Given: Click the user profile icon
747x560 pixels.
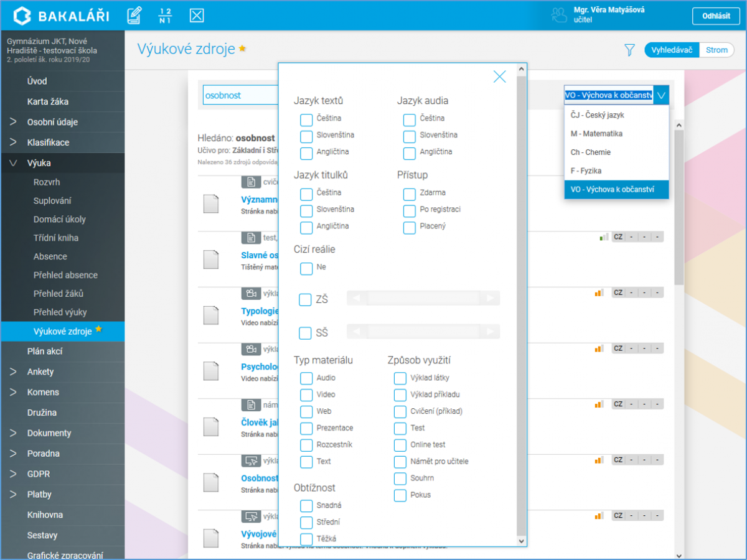Looking at the screenshot, I should [x=559, y=16].
